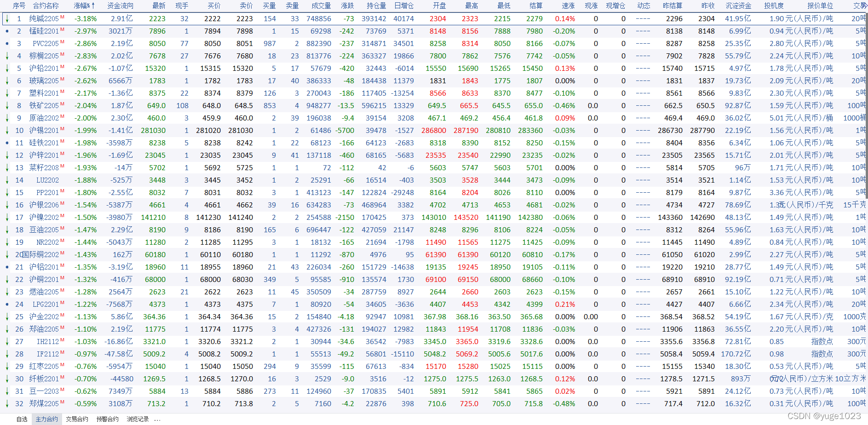Select the IF2112 contract
This screenshot has height=425, width=868.
click(48, 354)
